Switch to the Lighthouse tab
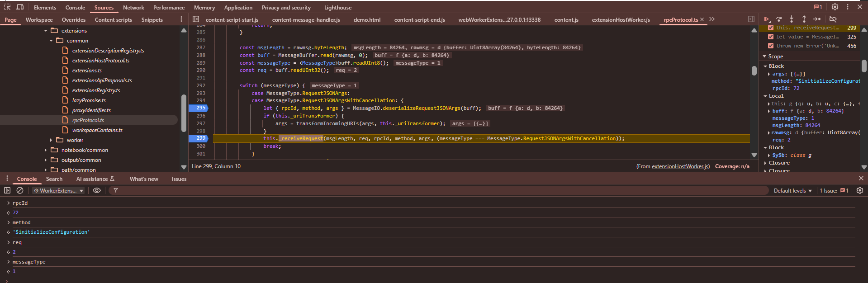Image resolution: width=868 pixels, height=283 pixels. pos(338,8)
